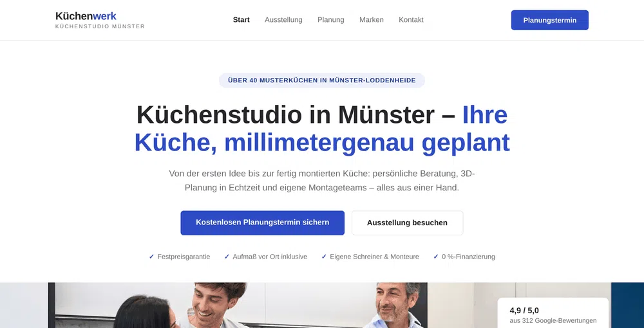Click the 'Eigene Schreiner & Monteure' text
This screenshot has height=328, width=644.
(375, 257)
